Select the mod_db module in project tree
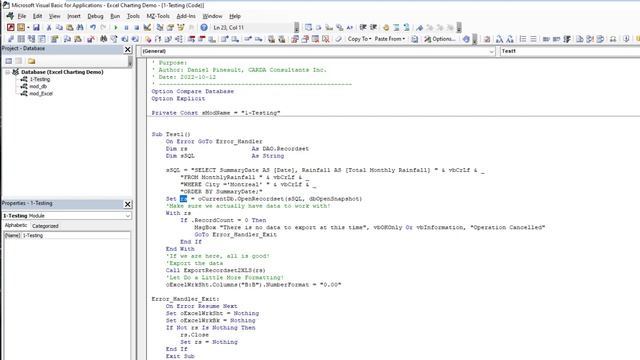 coord(38,86)
